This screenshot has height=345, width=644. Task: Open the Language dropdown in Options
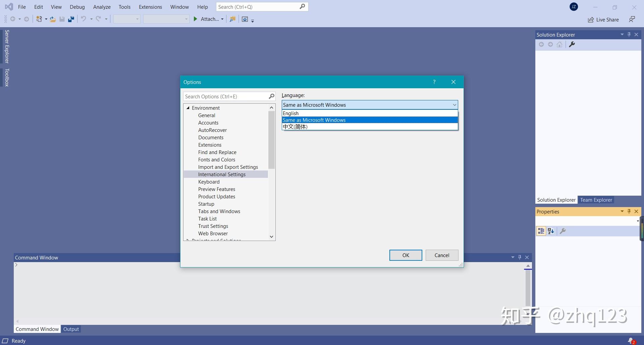coord(454,105)
